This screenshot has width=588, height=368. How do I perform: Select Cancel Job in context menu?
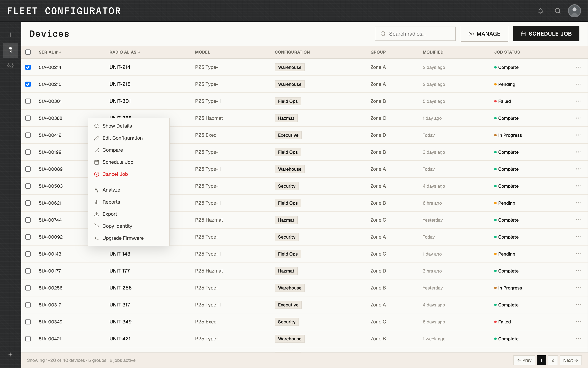pos(115,174)
